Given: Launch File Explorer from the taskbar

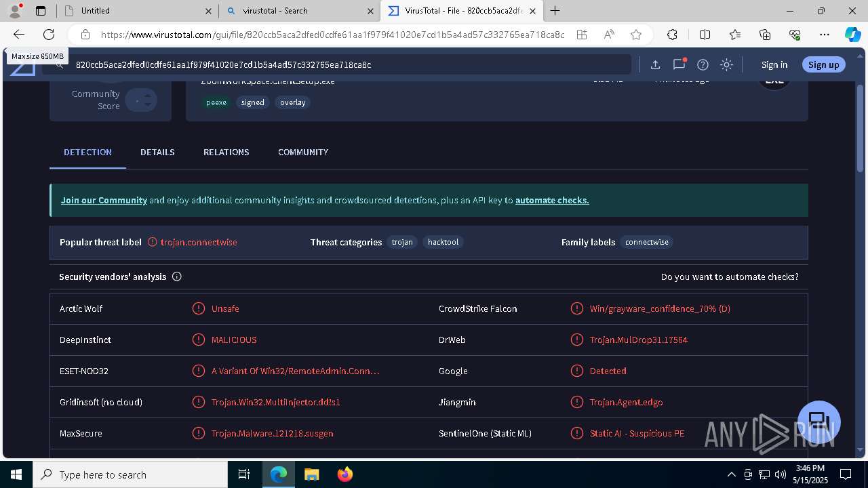Looking at the screenshot, I should (311, 474).
